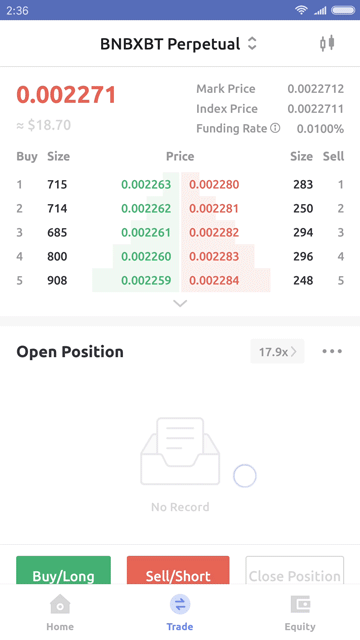
Task: Tap the Wi-Fi status bar icon
Action: pos(301,10)
